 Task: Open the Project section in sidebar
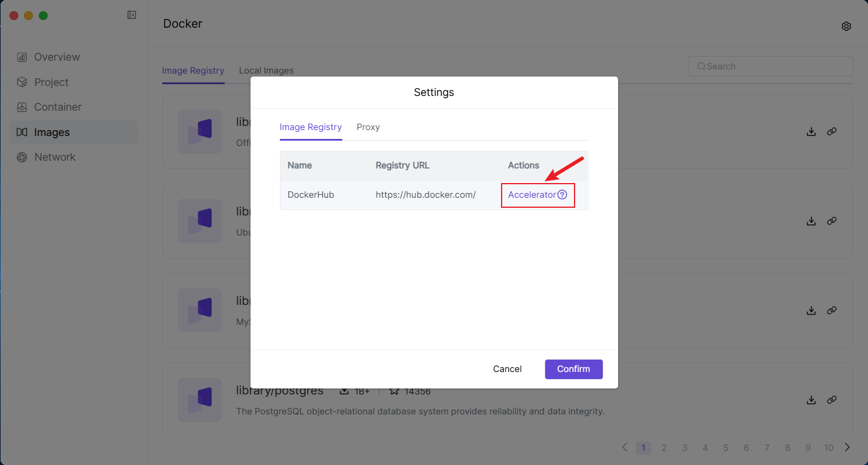tap(51, 82)
